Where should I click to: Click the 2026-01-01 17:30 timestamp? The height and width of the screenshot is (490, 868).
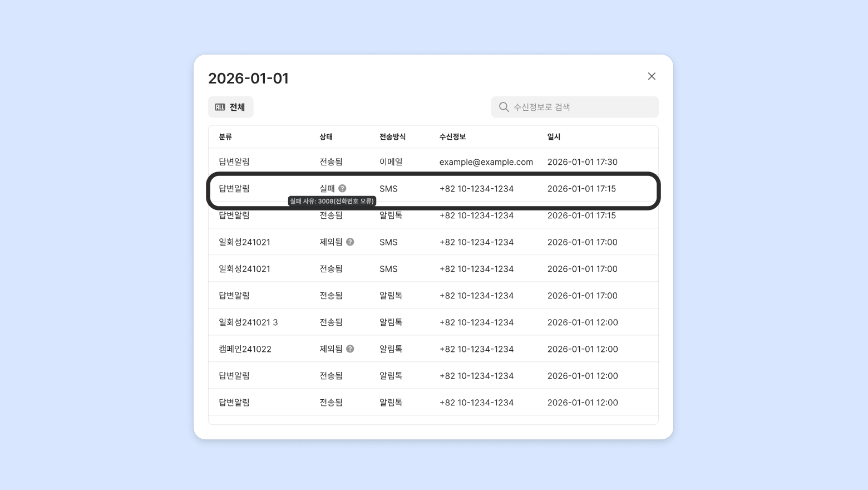click(x=582, y=162)
